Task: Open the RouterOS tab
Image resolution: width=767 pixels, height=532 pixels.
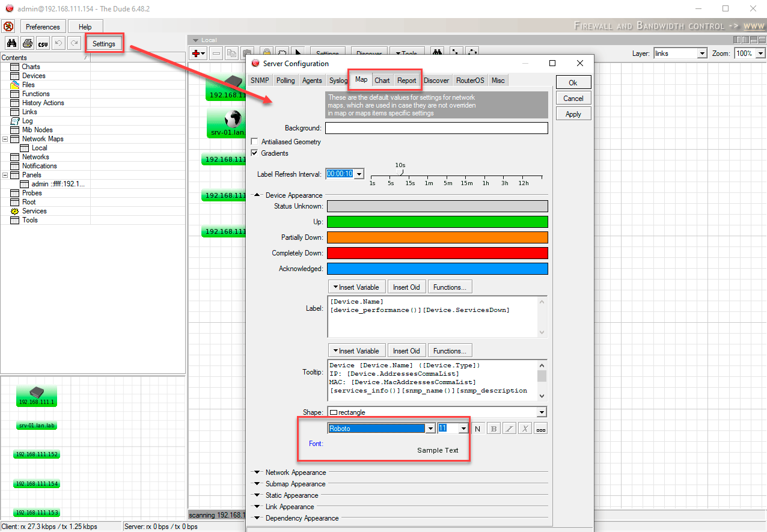Action: pos(469,81)
